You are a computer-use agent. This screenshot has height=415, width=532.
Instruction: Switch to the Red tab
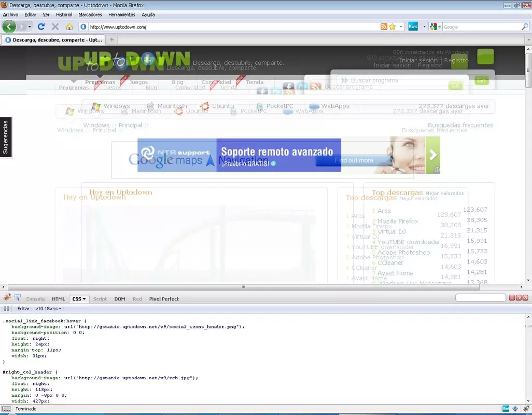point(137,299)
